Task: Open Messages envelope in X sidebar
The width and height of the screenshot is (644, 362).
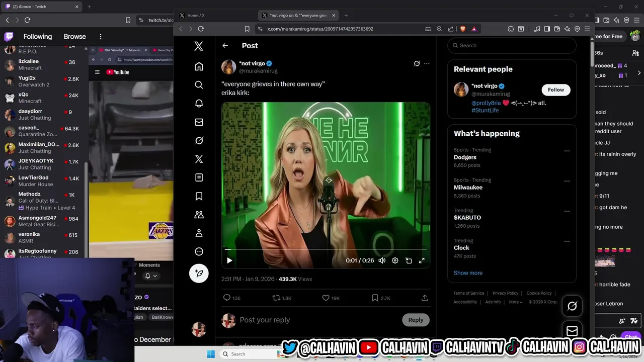Action: (199, 122)
